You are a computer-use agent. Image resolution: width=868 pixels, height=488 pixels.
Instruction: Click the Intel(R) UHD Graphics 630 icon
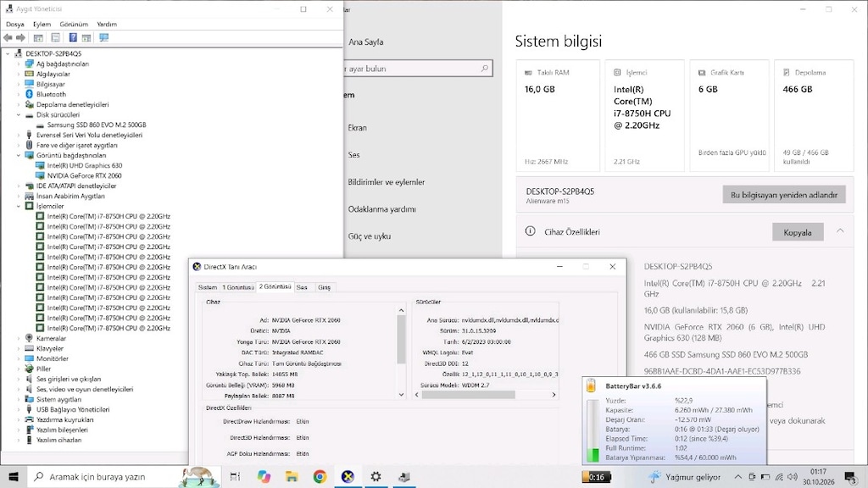point(40,165)
